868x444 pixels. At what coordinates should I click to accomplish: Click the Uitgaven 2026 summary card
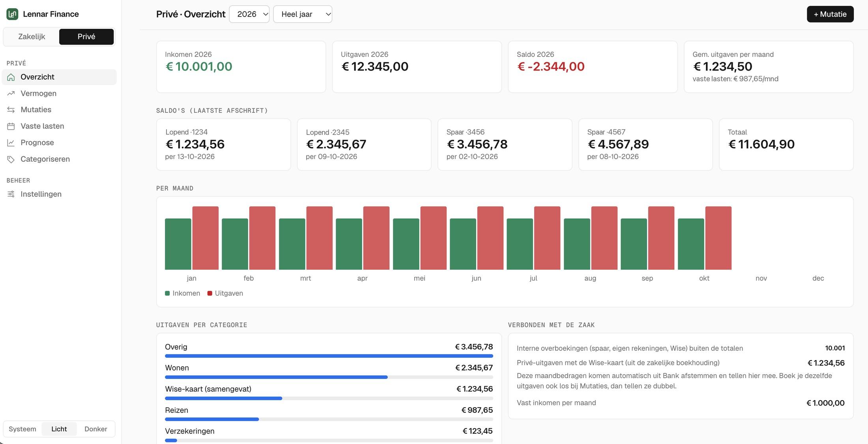pyautogui.click(x=417, y=67)
